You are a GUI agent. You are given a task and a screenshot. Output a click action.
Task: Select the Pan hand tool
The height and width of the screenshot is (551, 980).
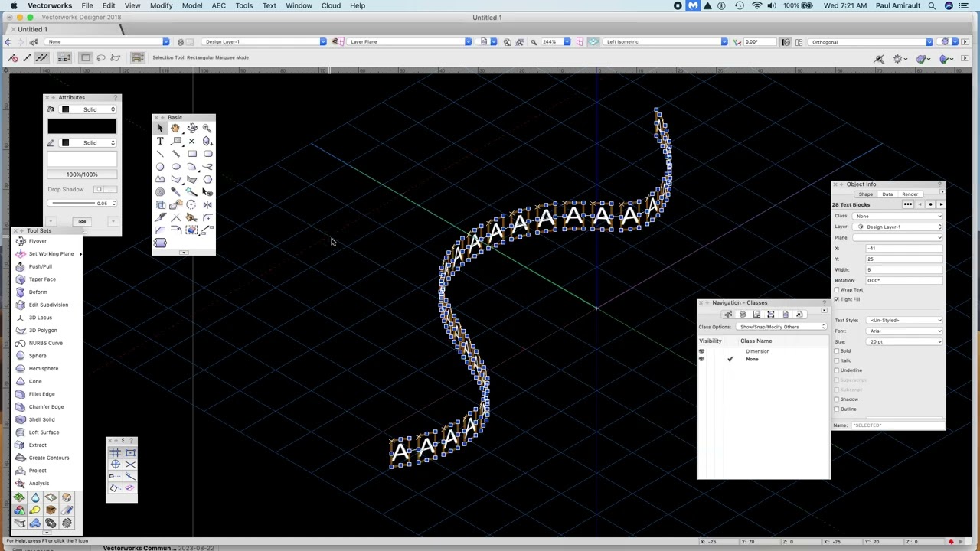click(175, 129)
